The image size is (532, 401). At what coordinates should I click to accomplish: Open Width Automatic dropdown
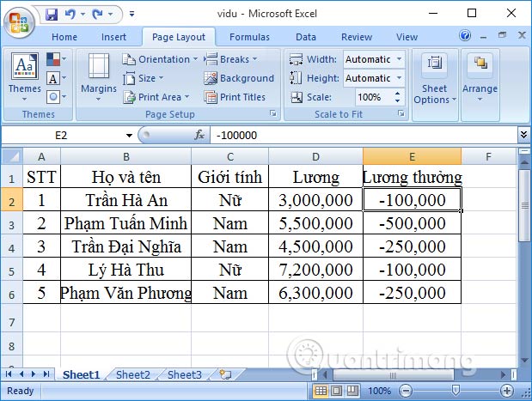click(x=400, y=59)
